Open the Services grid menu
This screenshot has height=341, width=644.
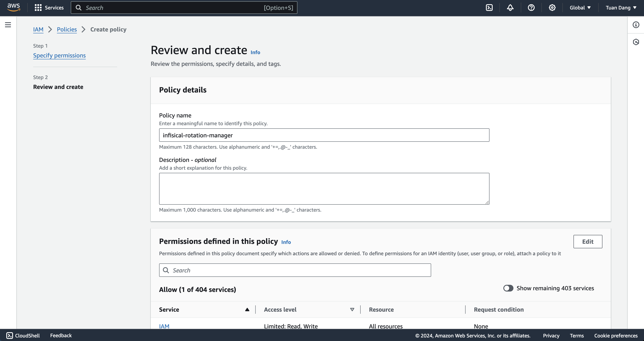point(49,8)
